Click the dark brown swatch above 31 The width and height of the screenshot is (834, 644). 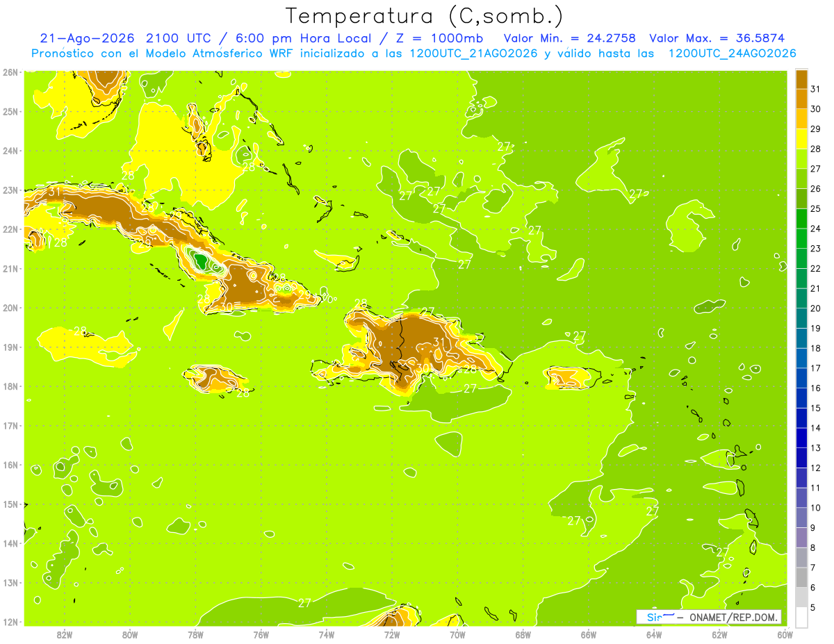point(801,80)
